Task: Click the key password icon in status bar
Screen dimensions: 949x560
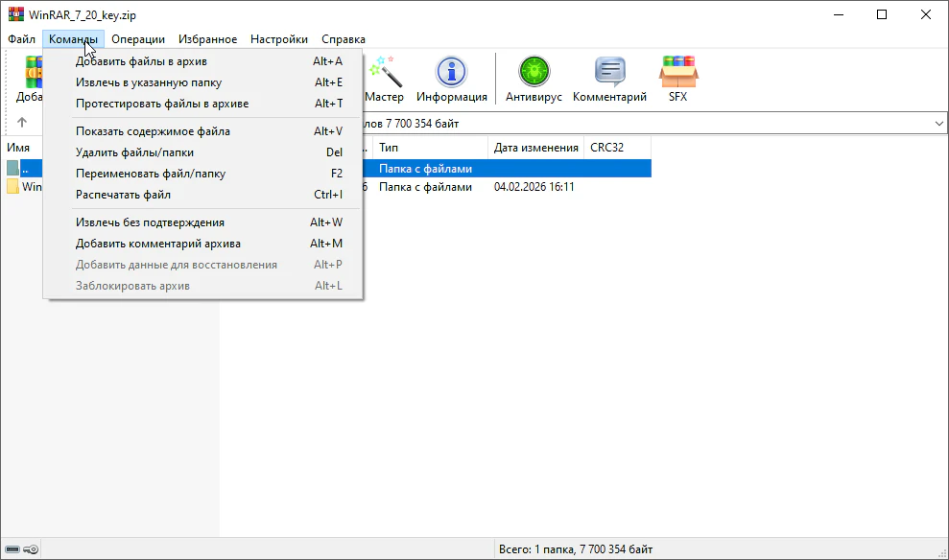Action: point(31,549)
